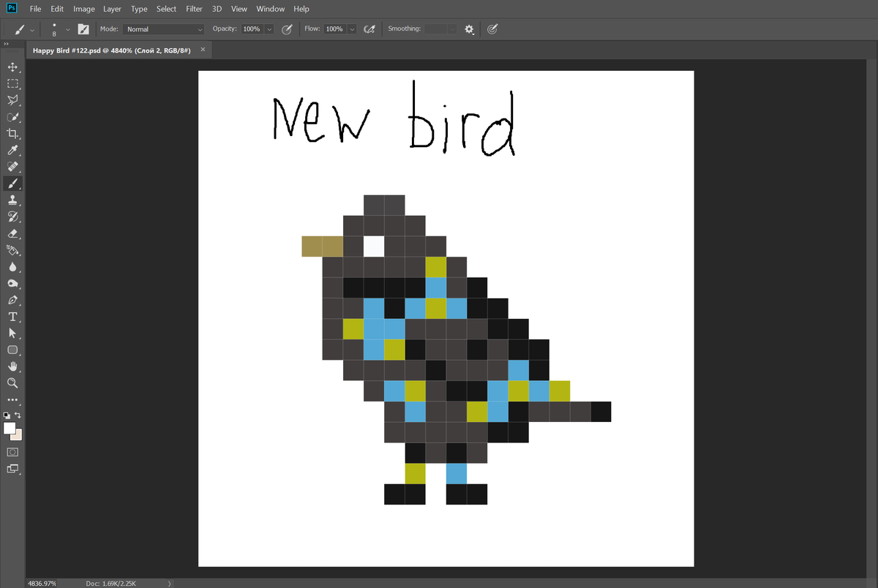Image resolution: width=878 pixels, height=588 pixels.
Task: Toggle the Brush Settings panel
Action: tap(83, 29)
